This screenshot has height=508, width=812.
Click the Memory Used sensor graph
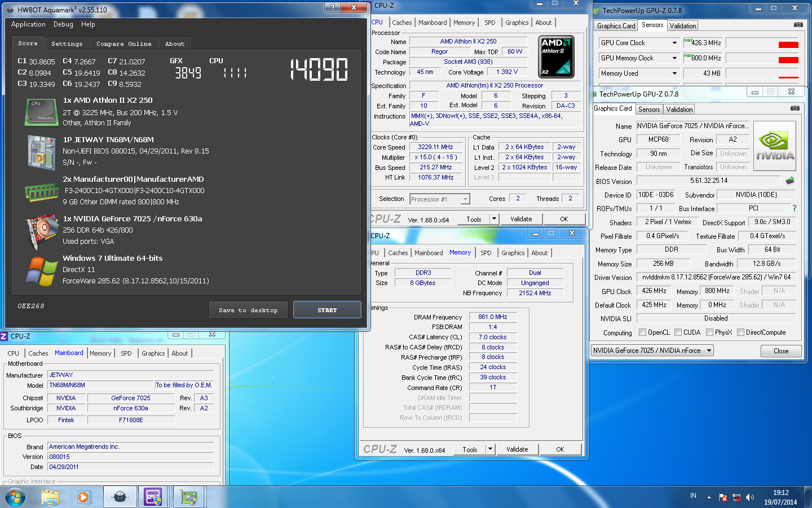[762, 73]
